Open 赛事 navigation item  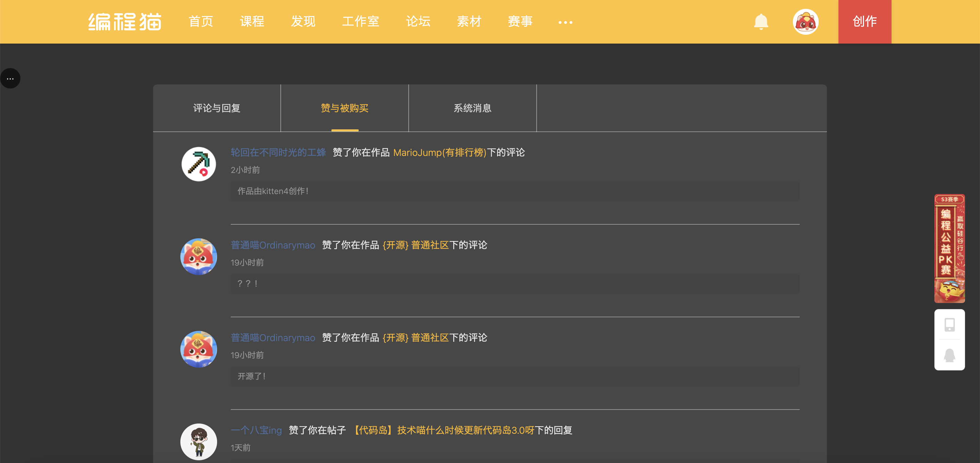coord(520,22)
